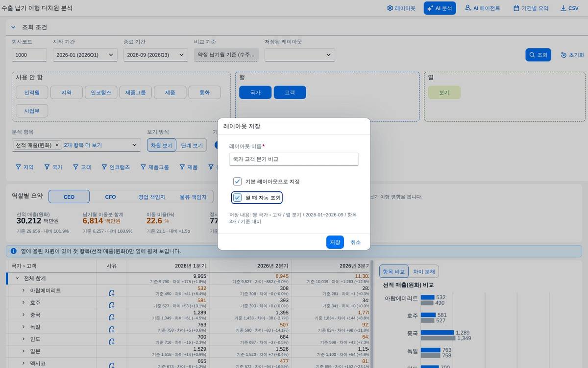This screenshot has height=368, width=588.
Task: Expand the 아랍에미리트 row
Action: (x=23, y=290)
